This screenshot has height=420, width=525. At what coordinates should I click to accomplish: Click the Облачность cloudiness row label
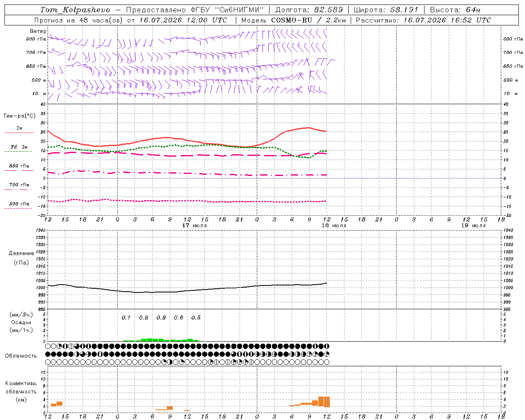(x=21, y=356)
